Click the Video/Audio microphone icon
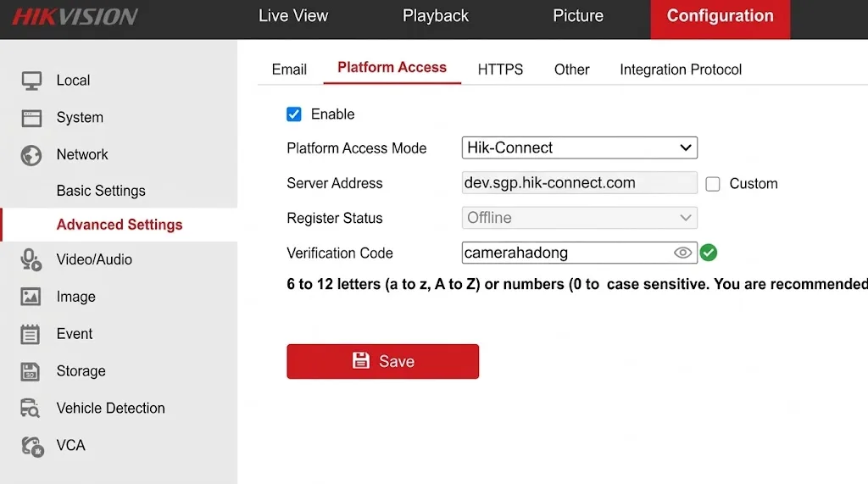This screenshot has height=484, width=868. pos(31,259)
